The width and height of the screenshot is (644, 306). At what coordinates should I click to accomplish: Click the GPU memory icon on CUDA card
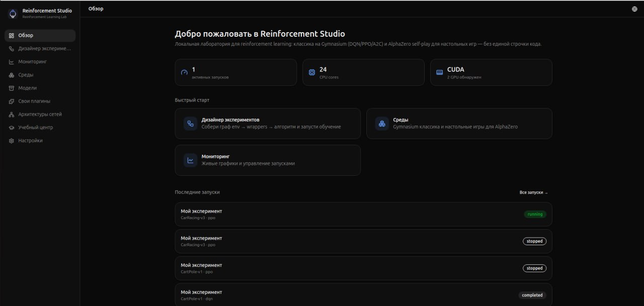click(x=439, y=72)
